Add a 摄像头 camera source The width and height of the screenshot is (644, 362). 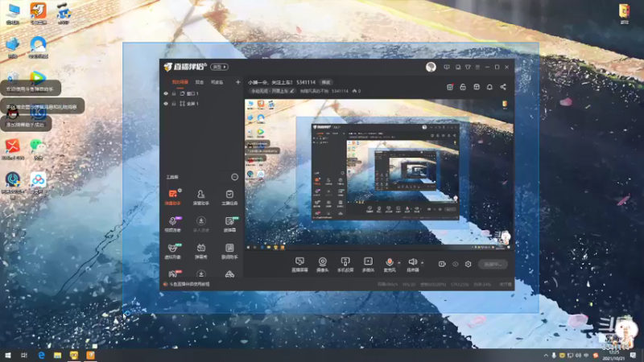(x=323, y=265)
